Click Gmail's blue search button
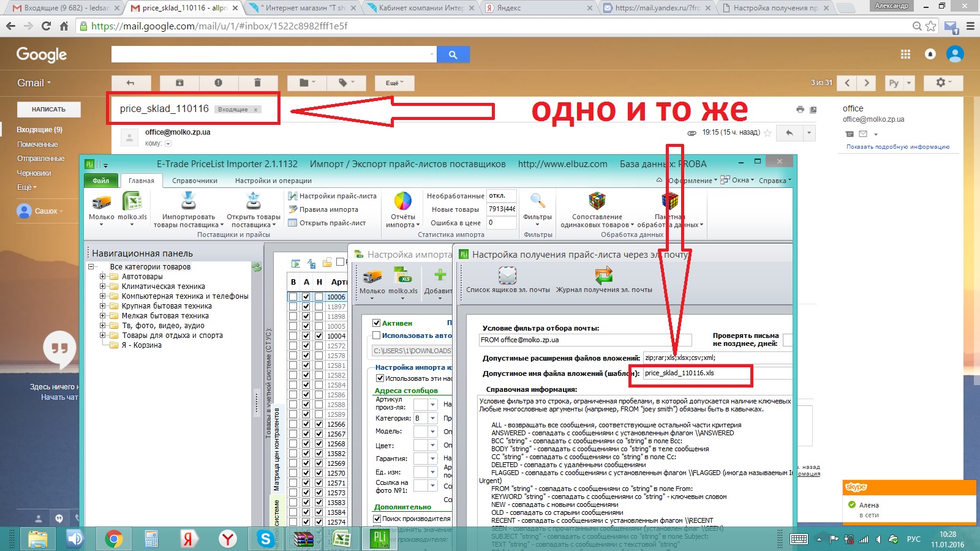Viewport: 980px width, 551px height. tap(453, 54)
